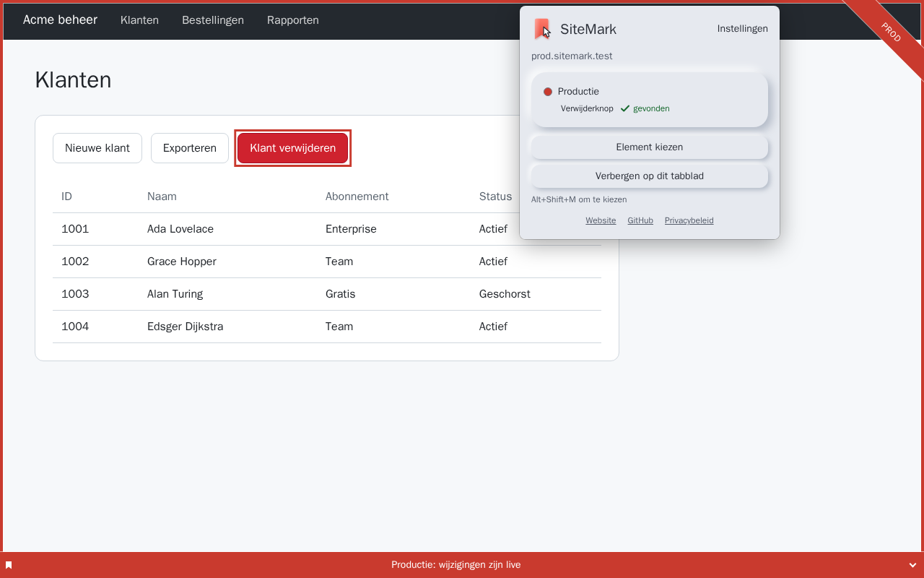Click the Productie: wijzigingen zijn live text

coord(456,565)
